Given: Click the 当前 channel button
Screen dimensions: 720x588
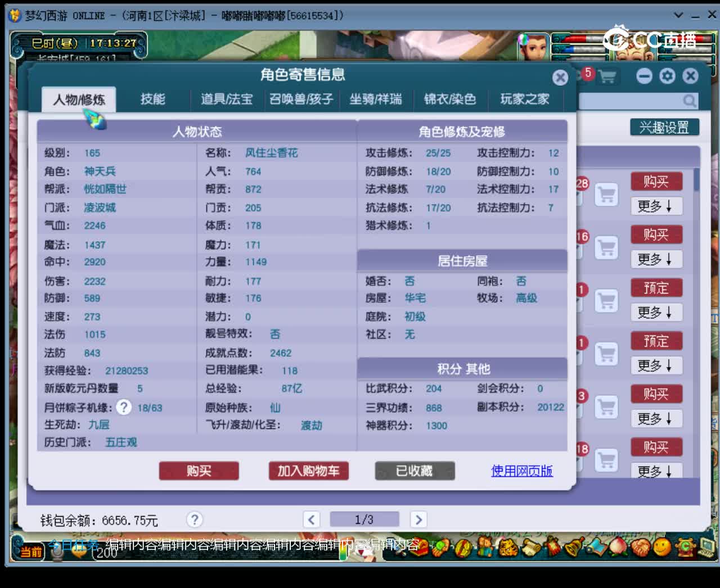Looking at the screenshot, I should (31, 551).
